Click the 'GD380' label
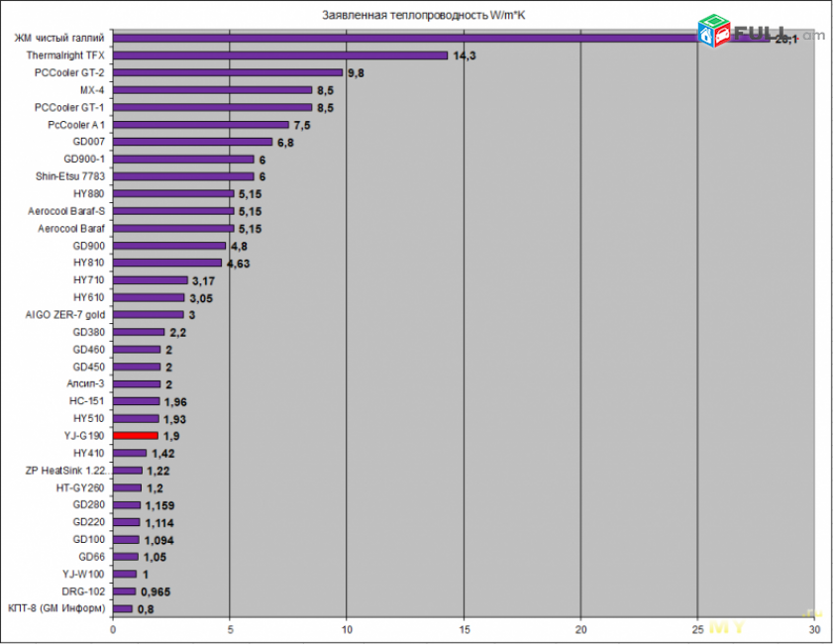This screenshot has height=644, width=833. [x=88, y=332]
